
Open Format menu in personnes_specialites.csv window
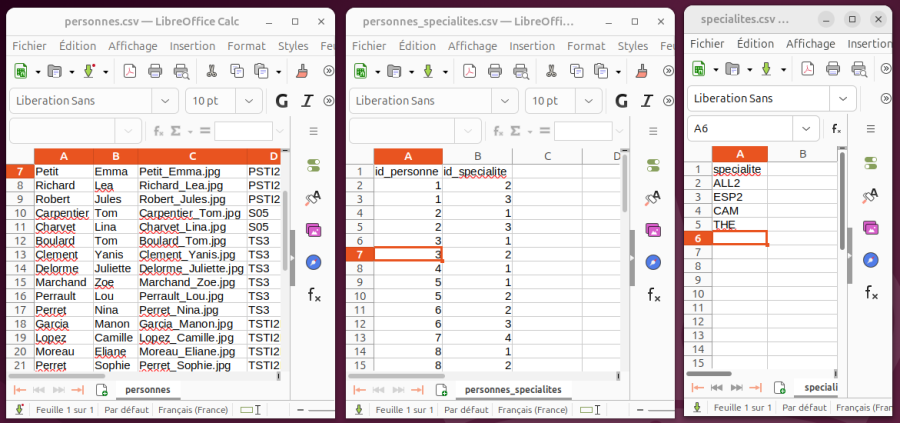586,46
